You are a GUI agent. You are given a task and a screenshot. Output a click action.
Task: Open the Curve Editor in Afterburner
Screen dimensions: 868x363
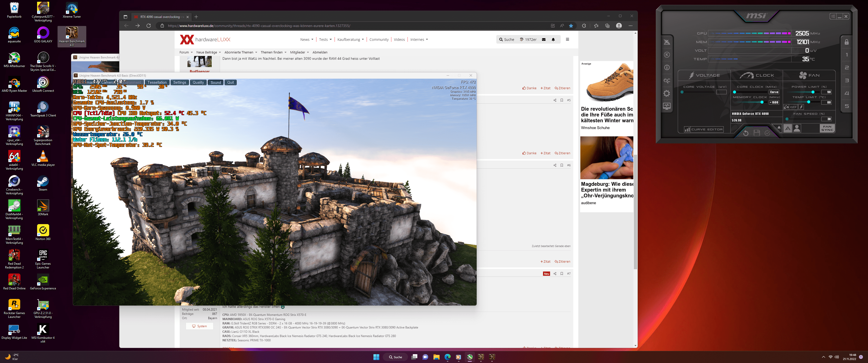click(703, 129)
